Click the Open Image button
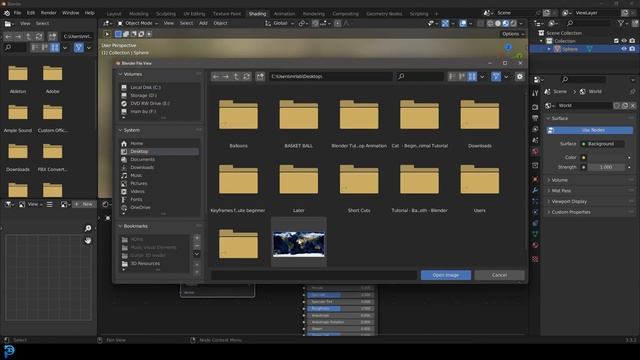 pos(446,275)
